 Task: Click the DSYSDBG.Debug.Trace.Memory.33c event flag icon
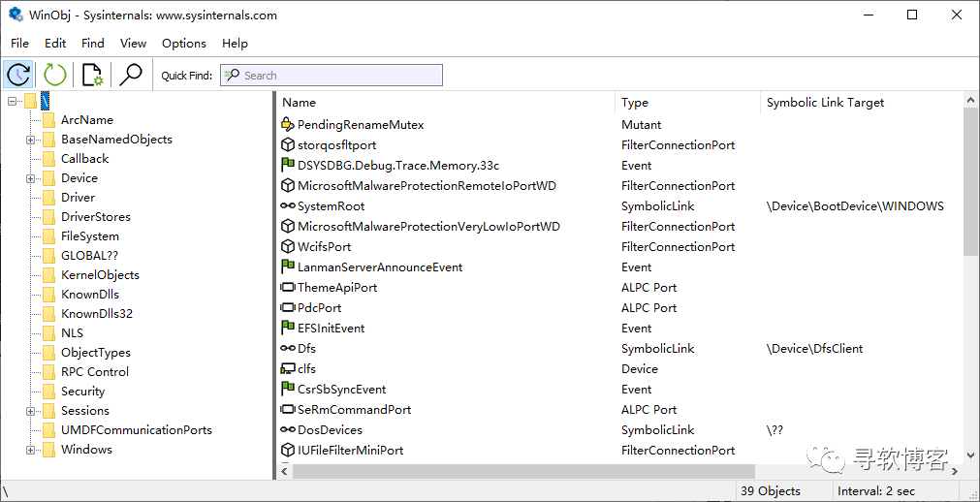pos(287,165)
